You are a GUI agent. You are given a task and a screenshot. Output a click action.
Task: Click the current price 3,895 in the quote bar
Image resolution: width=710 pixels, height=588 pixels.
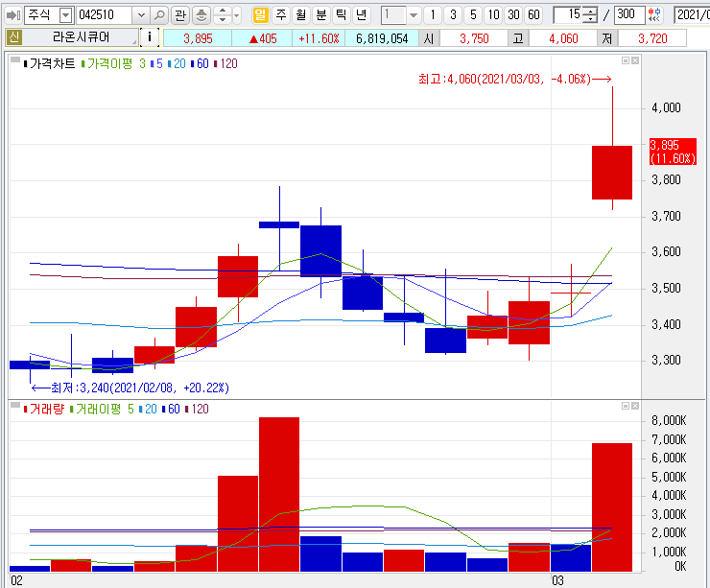(198, 38)
